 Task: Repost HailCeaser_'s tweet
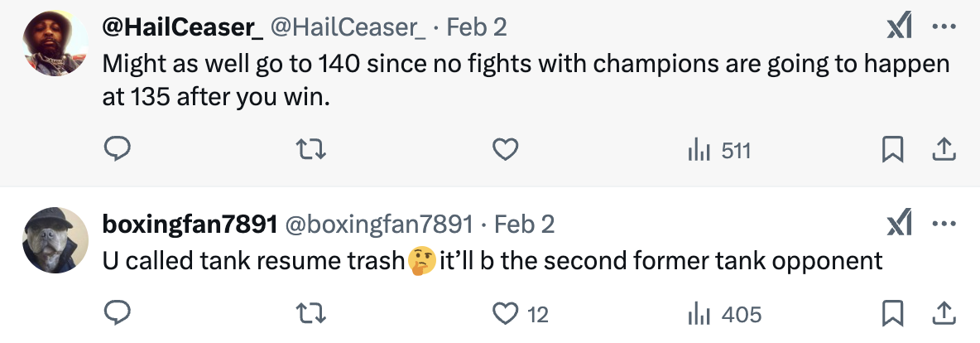point(311,150)
